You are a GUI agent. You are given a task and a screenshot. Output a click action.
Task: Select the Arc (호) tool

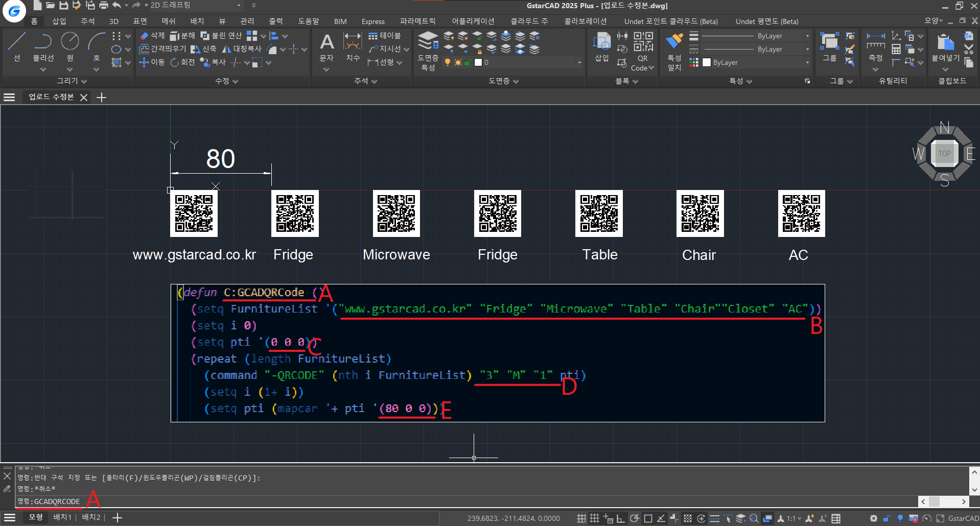[x=96, y=46]
